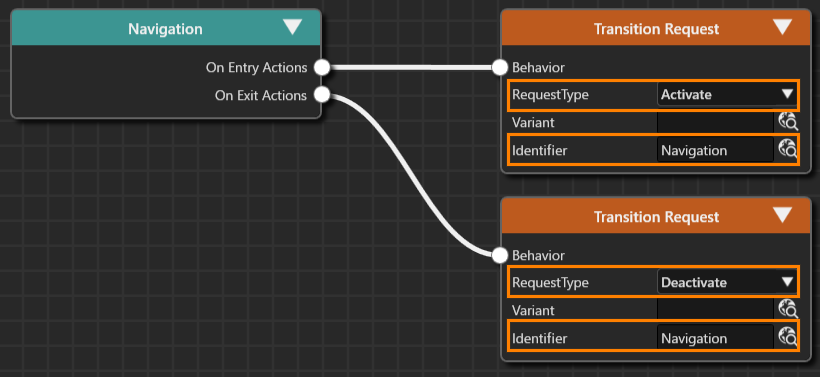
Task: Collapse the lower Transition Request node triangle
Action: pos(782,215)
